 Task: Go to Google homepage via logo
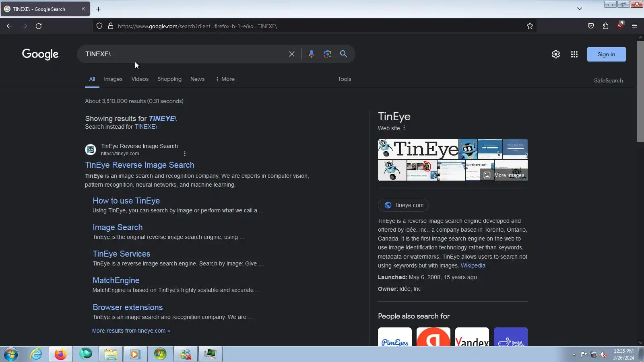tap(40, 54)
